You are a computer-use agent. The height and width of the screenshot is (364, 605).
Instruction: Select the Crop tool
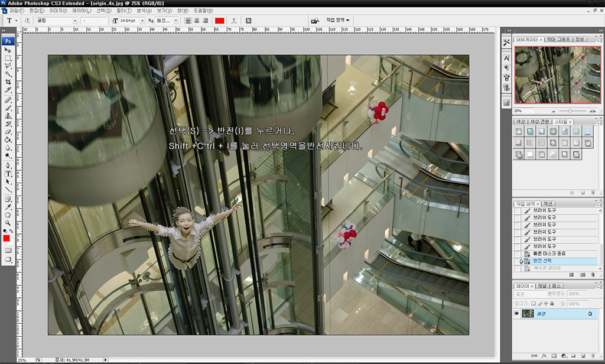pos(8,82)
